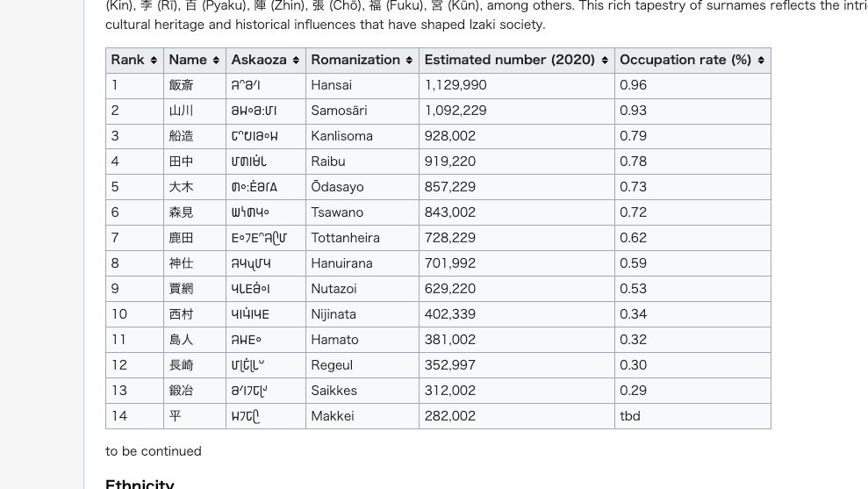Click the tbd occupation rate cell
The height and width of the screenshot is (489, 868).
coord(692,416)
